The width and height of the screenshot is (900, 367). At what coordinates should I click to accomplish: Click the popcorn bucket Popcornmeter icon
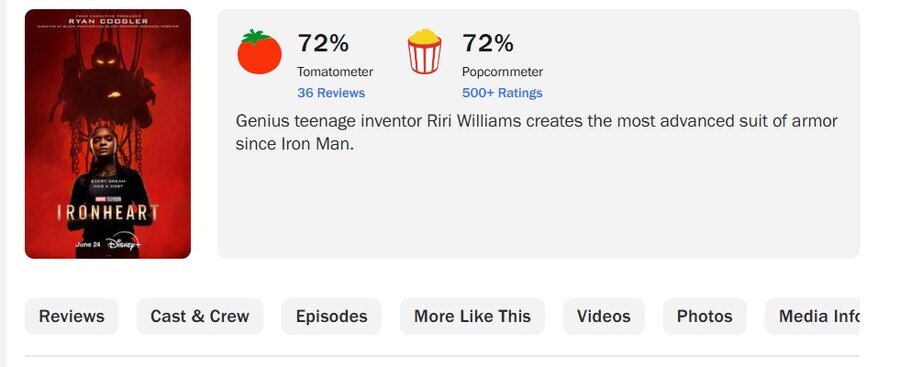coord(424,51)
